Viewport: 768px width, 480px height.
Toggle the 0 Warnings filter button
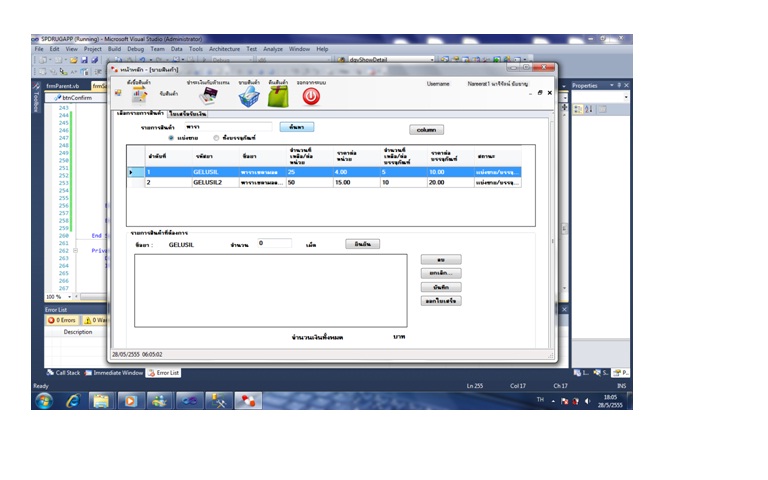pyautogui.click(x=95, y=320)
